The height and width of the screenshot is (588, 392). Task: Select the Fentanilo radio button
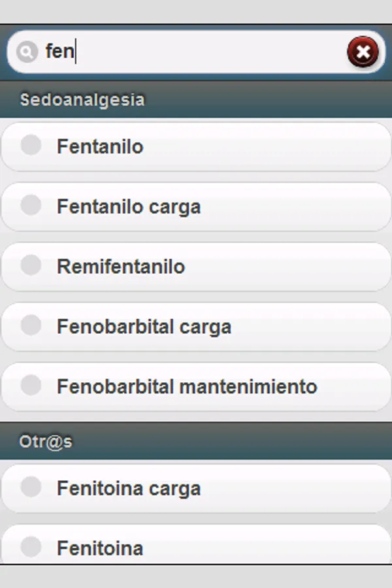pos(31,145)
